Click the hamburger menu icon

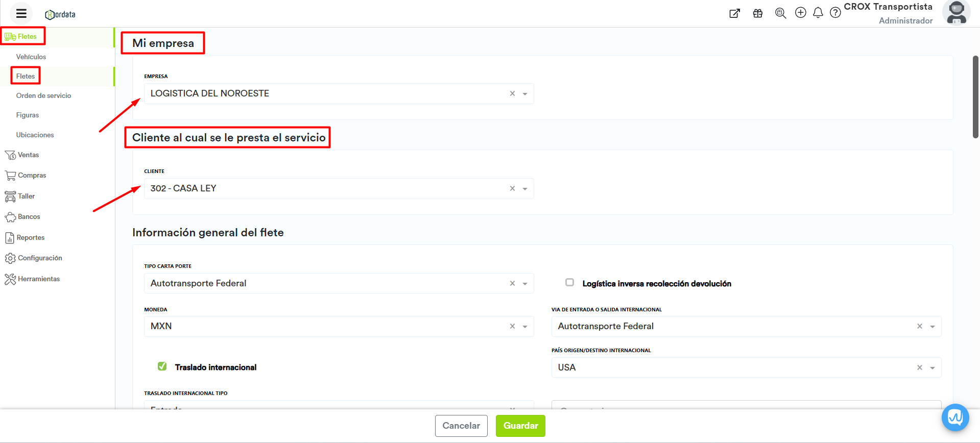coord(21,14)
